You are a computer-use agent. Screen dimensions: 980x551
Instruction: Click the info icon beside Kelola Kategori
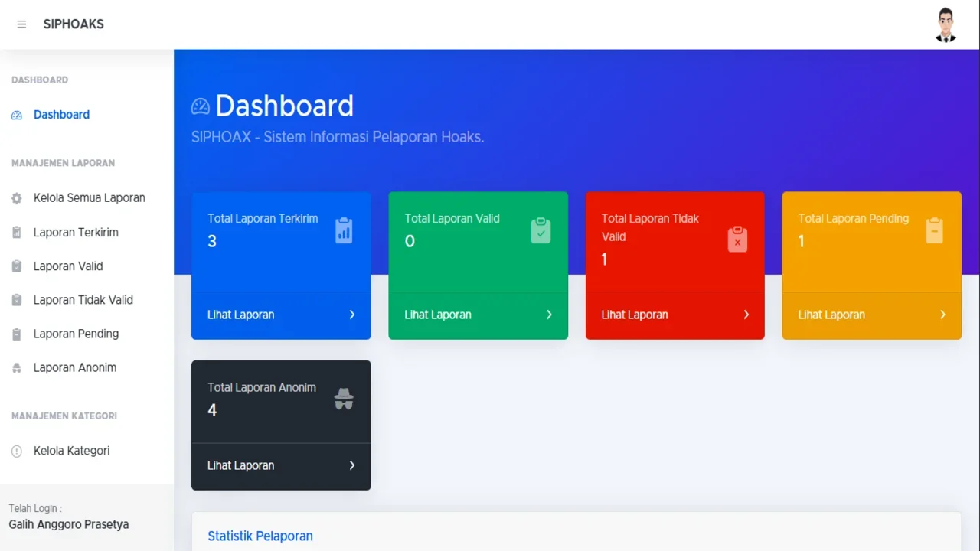(17, 452)
